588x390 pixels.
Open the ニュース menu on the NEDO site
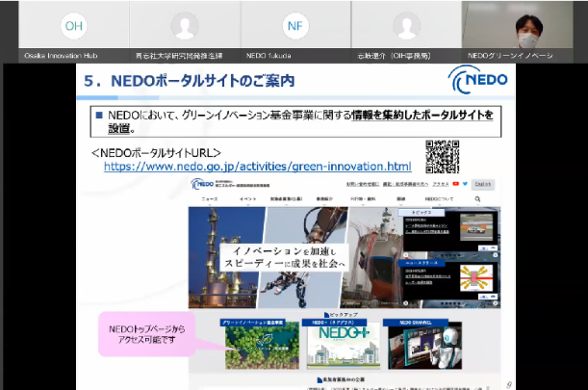pos(210,199)
